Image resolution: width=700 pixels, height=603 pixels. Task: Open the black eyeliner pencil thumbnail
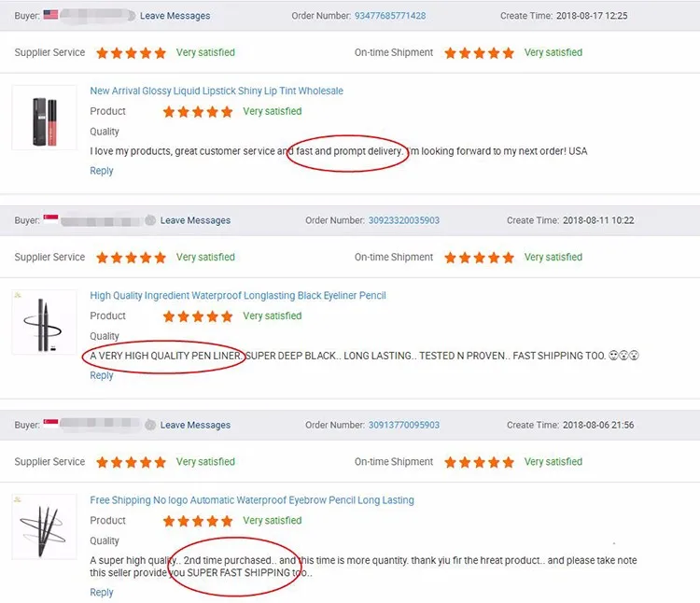[x=44, y=322]
